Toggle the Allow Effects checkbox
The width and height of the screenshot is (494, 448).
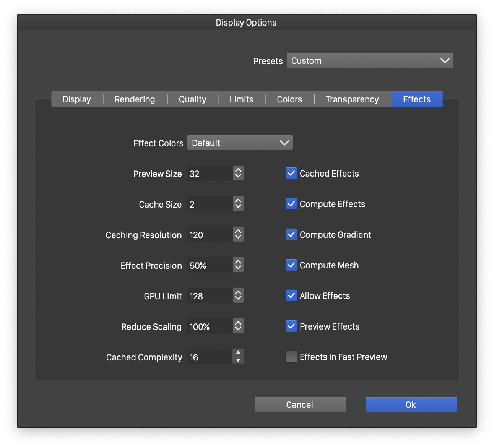pos(291,295)
